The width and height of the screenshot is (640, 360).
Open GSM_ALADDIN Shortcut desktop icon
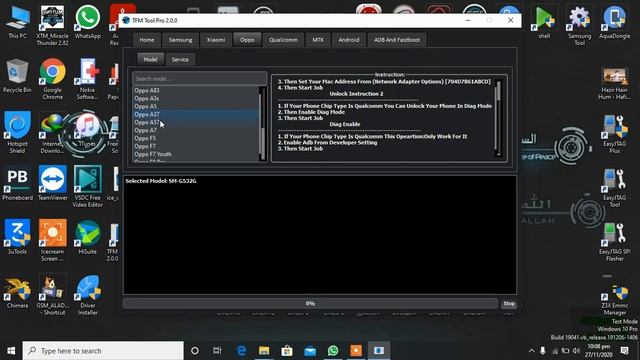click(53, 295)
